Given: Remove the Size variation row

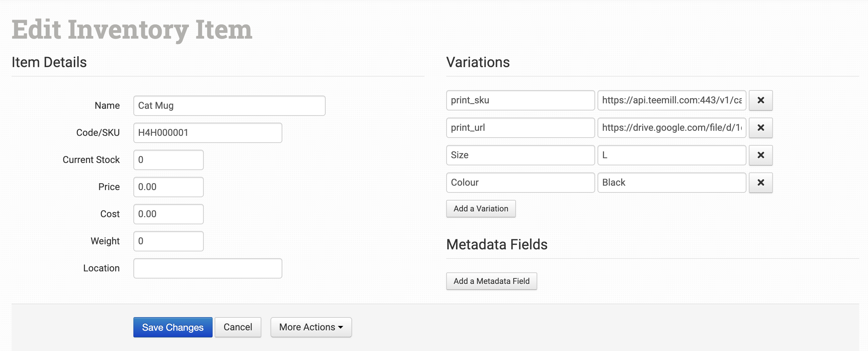Looking at the screenshot, I should pos(760,155).
